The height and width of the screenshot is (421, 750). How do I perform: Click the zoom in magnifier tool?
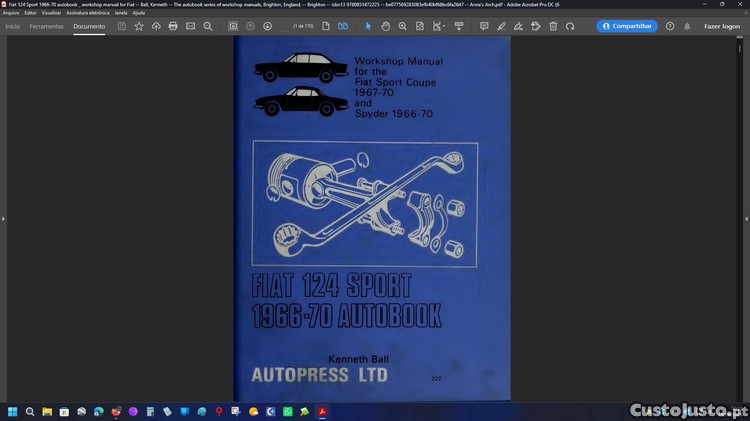[x=403, y=26]
